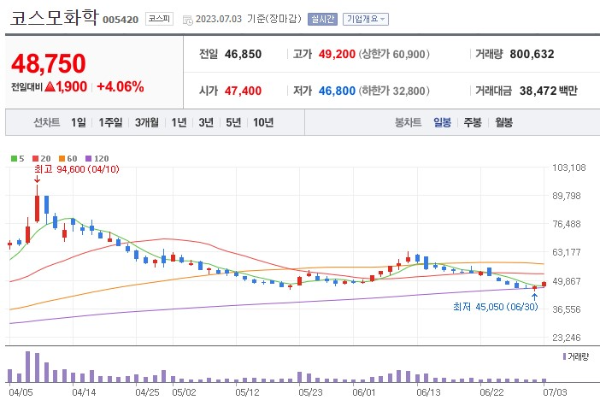
Task: Click the stock code 005420
Action: 121,20
